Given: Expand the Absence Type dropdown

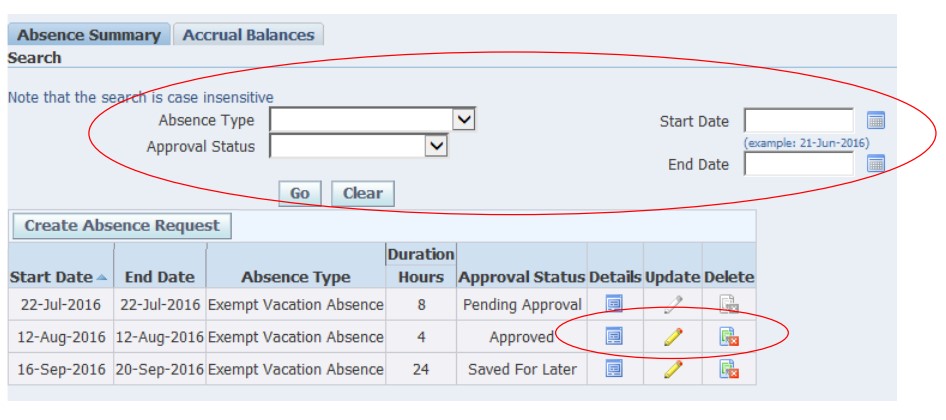Looking at the screenshot, I should (x=463, y=120).
